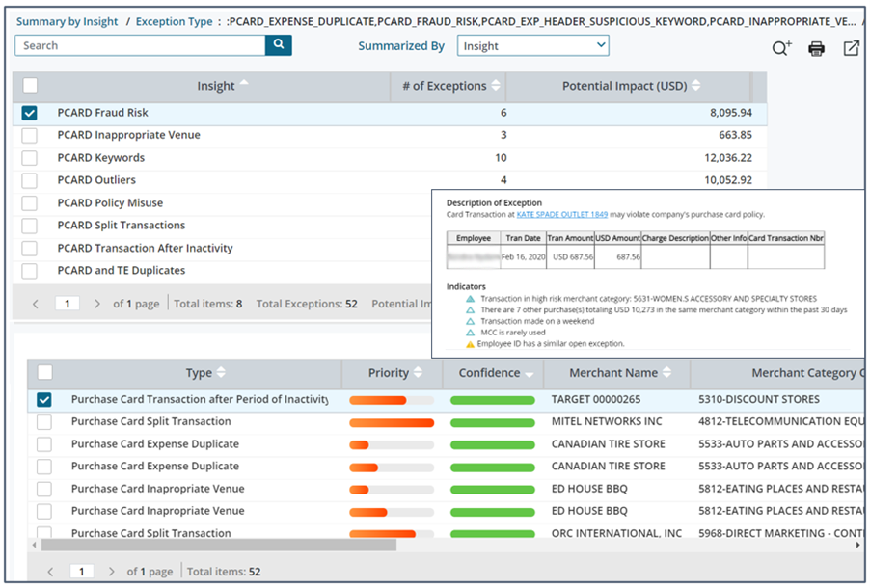Viewport: 870px width, 588px height.
Task: Click right arrow of horizontal scrollbar
Action: [x=858, y=545]
